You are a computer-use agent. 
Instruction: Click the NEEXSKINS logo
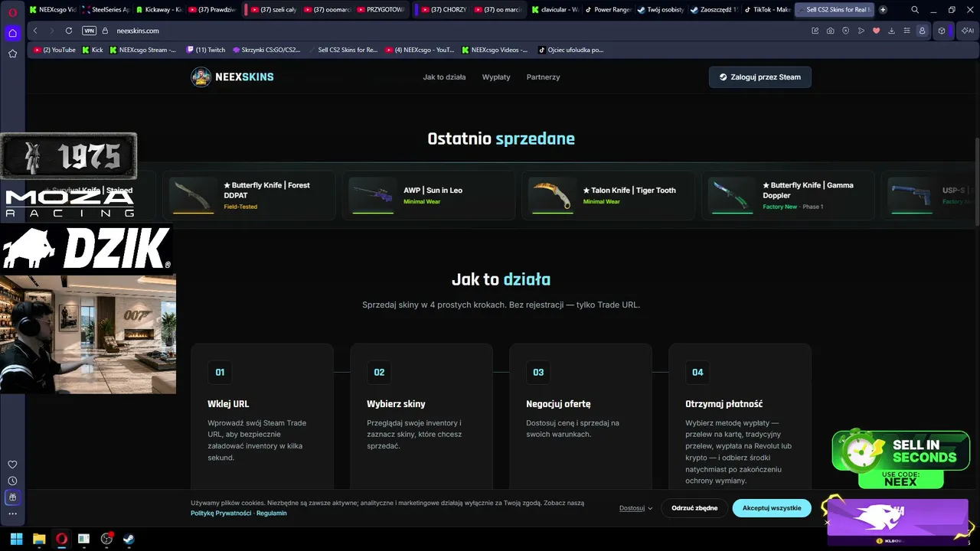(x=233, y=77)
